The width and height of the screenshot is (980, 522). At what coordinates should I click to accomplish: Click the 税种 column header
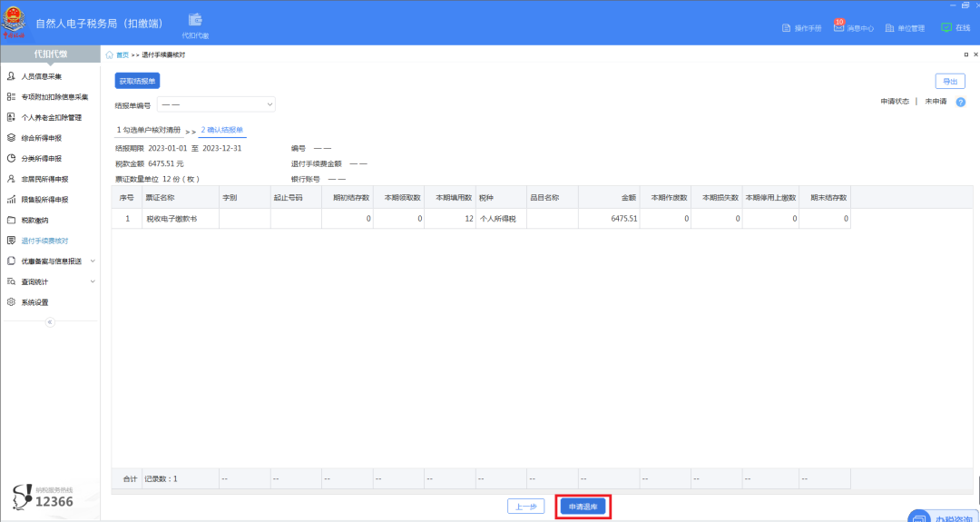pyautogui.click(x=501, y=197)
